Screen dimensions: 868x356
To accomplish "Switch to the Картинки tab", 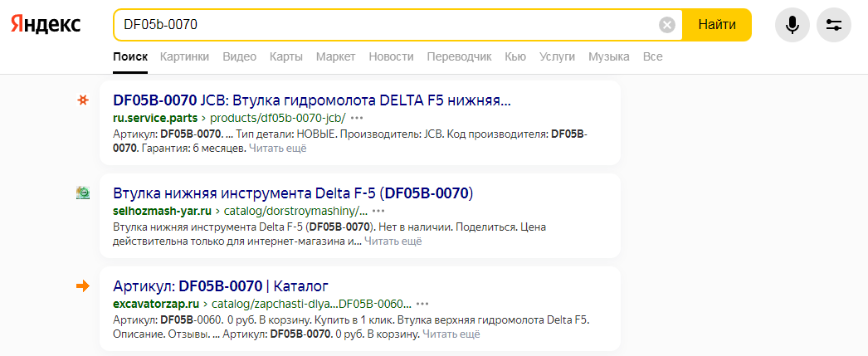I will click(x=185, y=56).
